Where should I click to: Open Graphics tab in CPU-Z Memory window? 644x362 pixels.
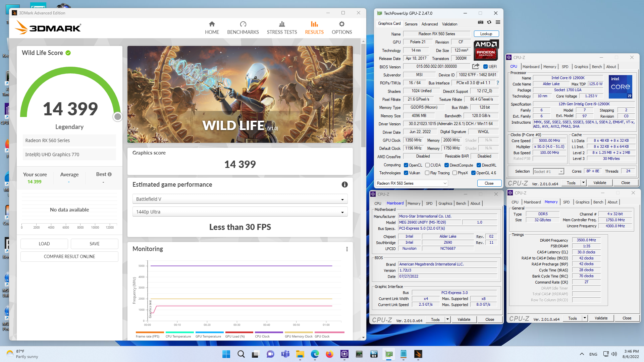[x=582, y=202]
